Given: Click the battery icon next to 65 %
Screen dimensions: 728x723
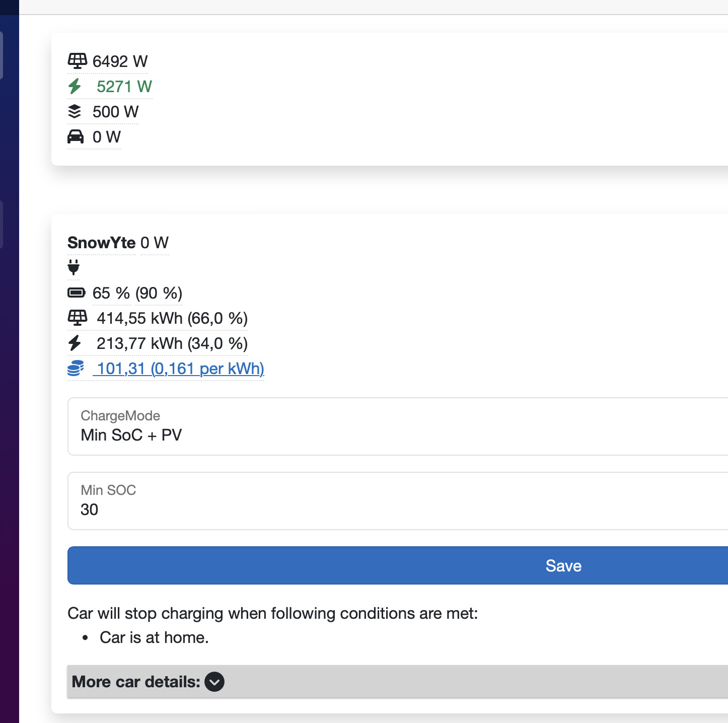Looking at the screenshot, I should pyautogui.click(x=77, y=293).
